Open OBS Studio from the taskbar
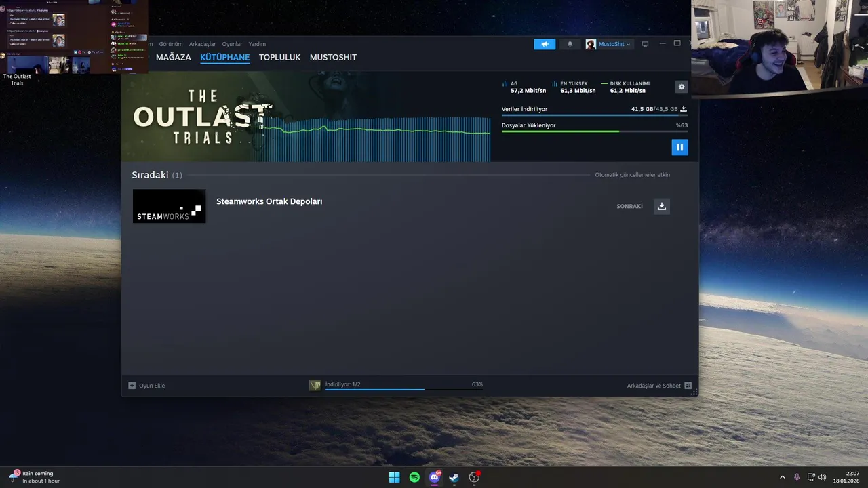 [474, 477]
